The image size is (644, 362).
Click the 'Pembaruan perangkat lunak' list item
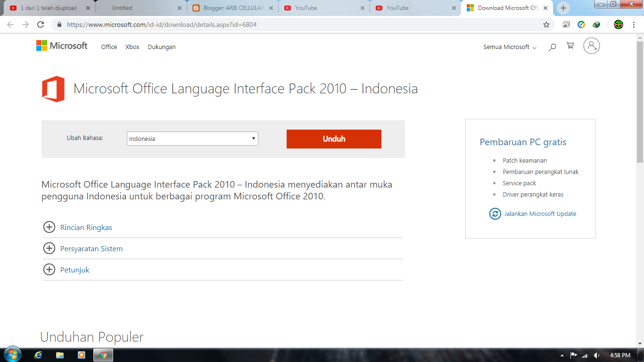point(541,172)
